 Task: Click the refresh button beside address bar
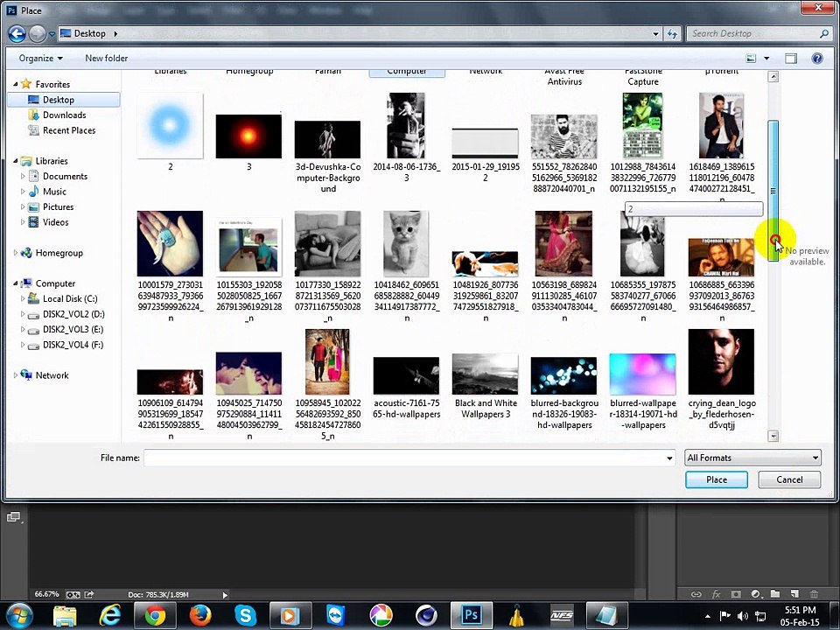672,34
